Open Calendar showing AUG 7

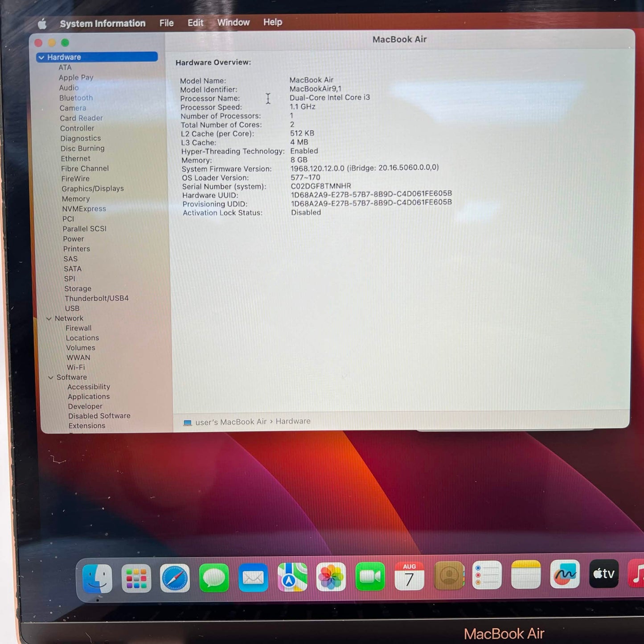tap(409, 576)
